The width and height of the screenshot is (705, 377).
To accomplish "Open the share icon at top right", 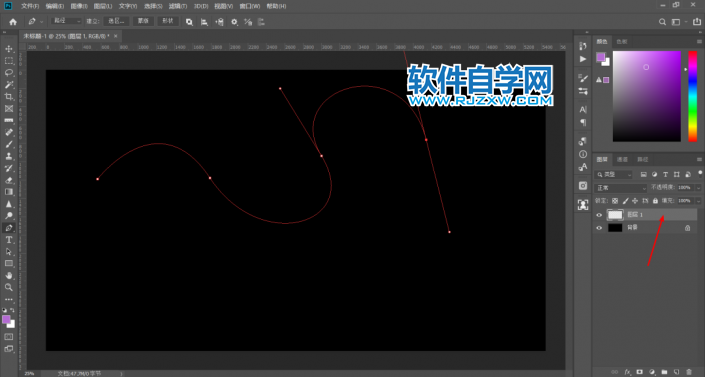I will click(x=696, y=22).
